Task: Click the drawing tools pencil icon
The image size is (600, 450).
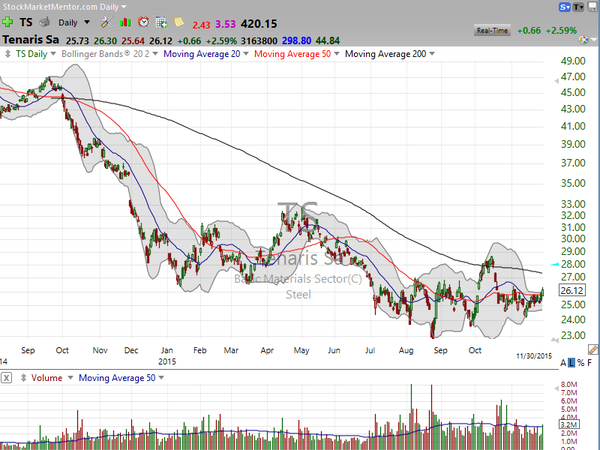Action: [x=593, y=349]
